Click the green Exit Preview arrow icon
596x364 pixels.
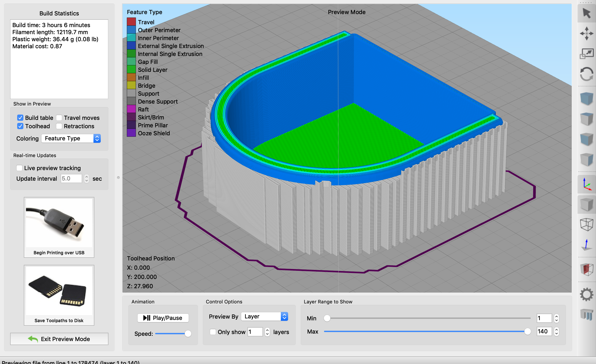click(33, 339)
